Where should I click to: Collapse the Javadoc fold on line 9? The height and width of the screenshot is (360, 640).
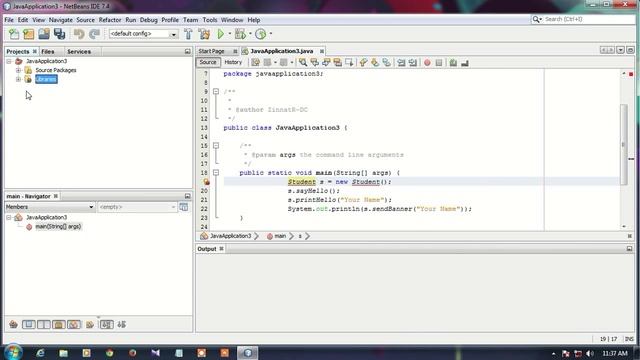[216, 91]
